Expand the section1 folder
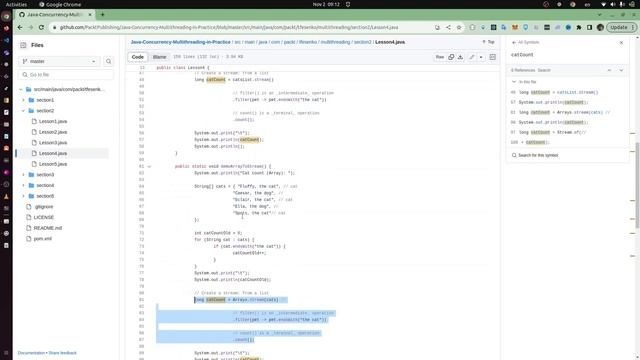The height and width of the screenshot is (360, 640). (x=23, y=100)
